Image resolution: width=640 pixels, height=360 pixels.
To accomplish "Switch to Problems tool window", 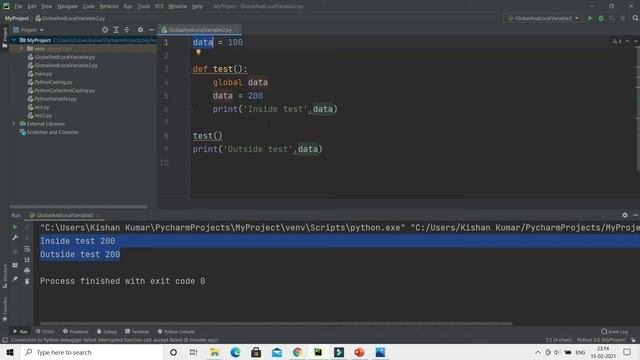I will pyautogui.click(x=76, y=331).
